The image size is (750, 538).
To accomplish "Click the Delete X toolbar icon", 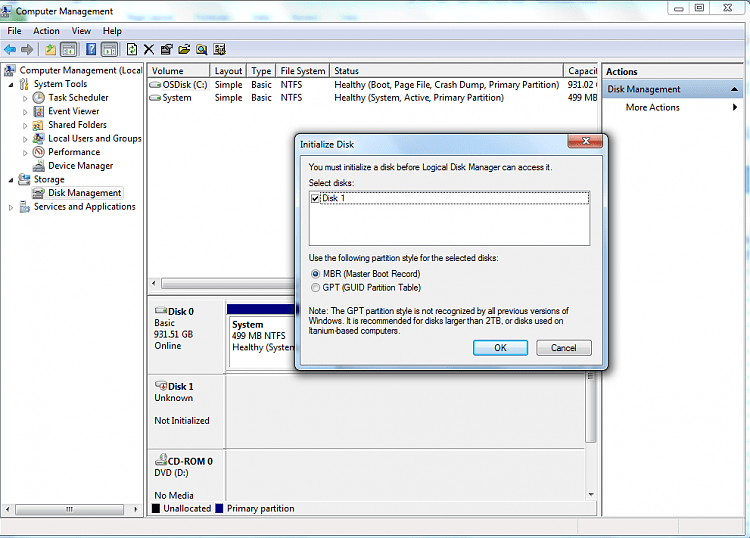I will 149,49.
